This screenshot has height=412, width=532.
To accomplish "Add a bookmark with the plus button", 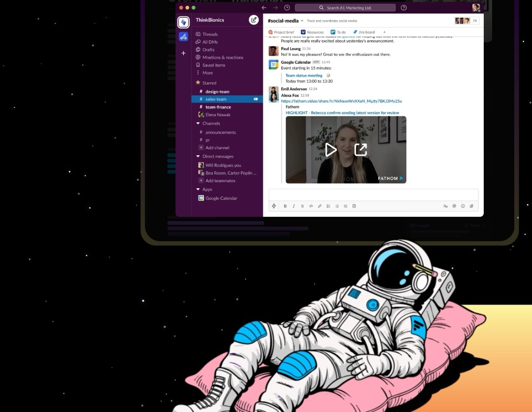I will [x=384, y=32].
